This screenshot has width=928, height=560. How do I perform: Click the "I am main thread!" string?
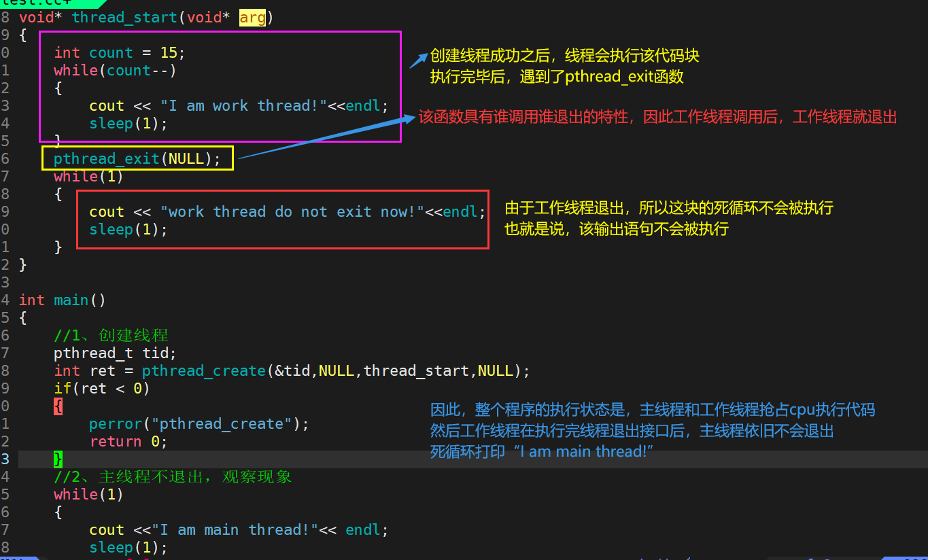235,529
